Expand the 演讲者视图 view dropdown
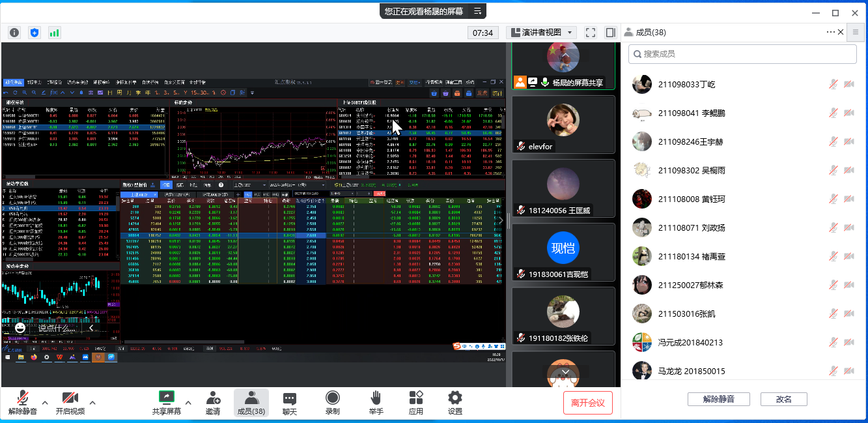Viewport: 868px width, 423px height. [541, 33]
